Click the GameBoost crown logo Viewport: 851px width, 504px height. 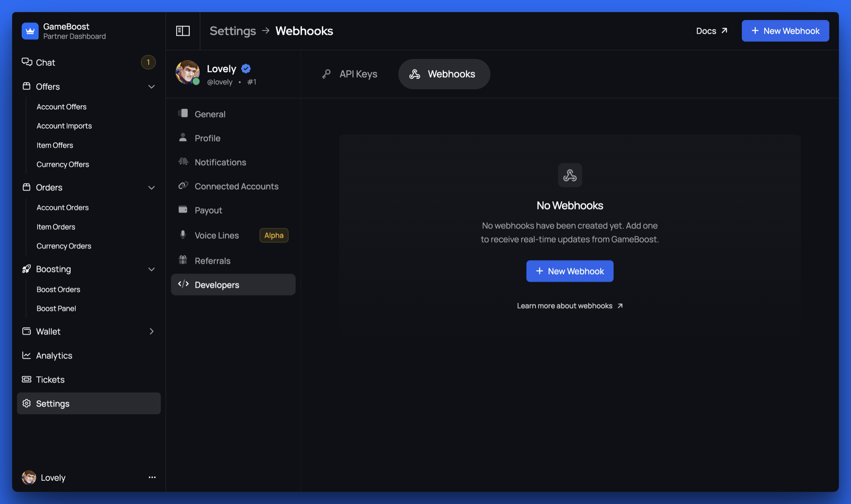click(30, 31)
